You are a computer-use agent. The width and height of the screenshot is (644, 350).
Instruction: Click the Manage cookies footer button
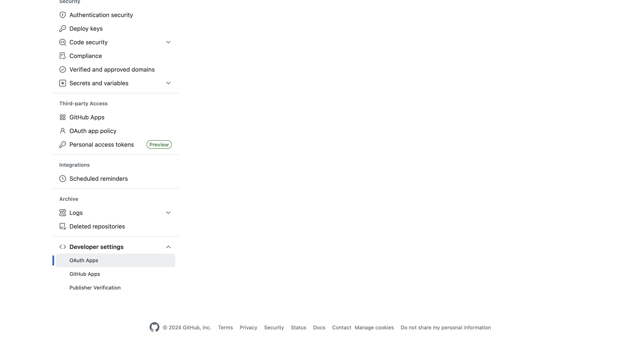coord(374,327)
